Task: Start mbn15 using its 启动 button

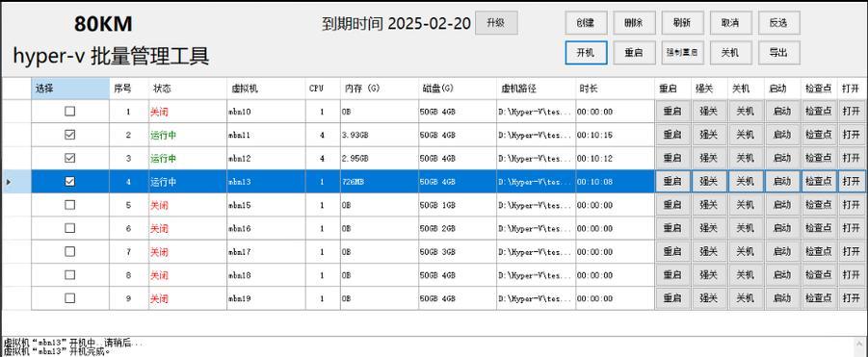Action: (782, 204)
